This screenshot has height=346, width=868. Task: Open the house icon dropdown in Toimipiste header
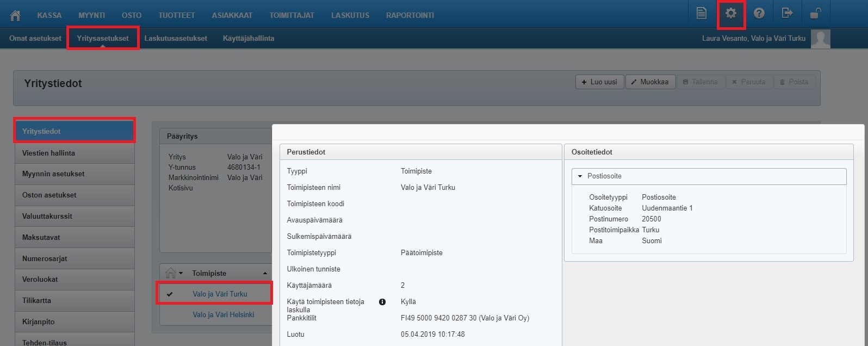[174, 273]
